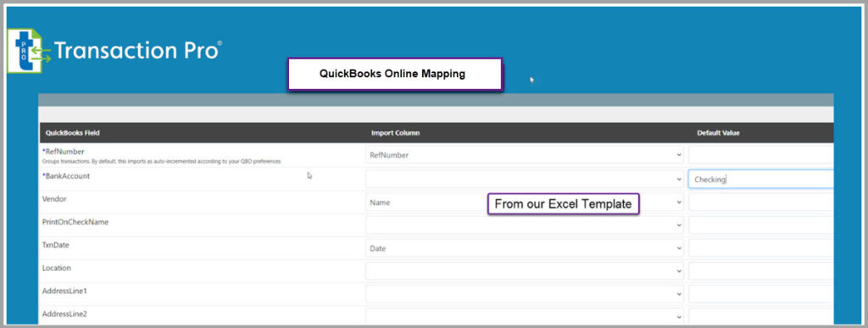This screenshot has height=328, width=868.
Task: Click the PrintOnCheckName default value field
Action: [x=760, y=225]
